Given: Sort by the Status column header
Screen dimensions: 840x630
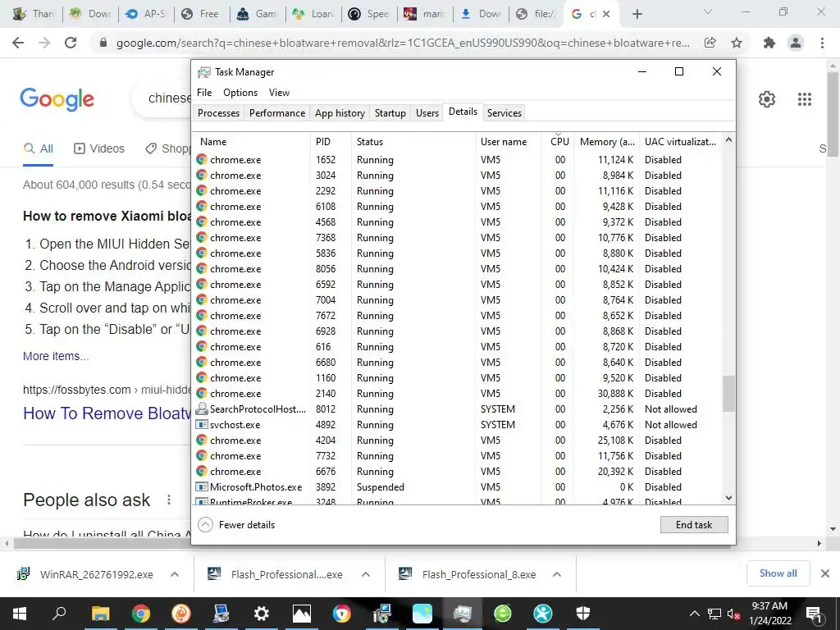Looking at the screenshot, I should pyautogui.click(x=413, y=142).
